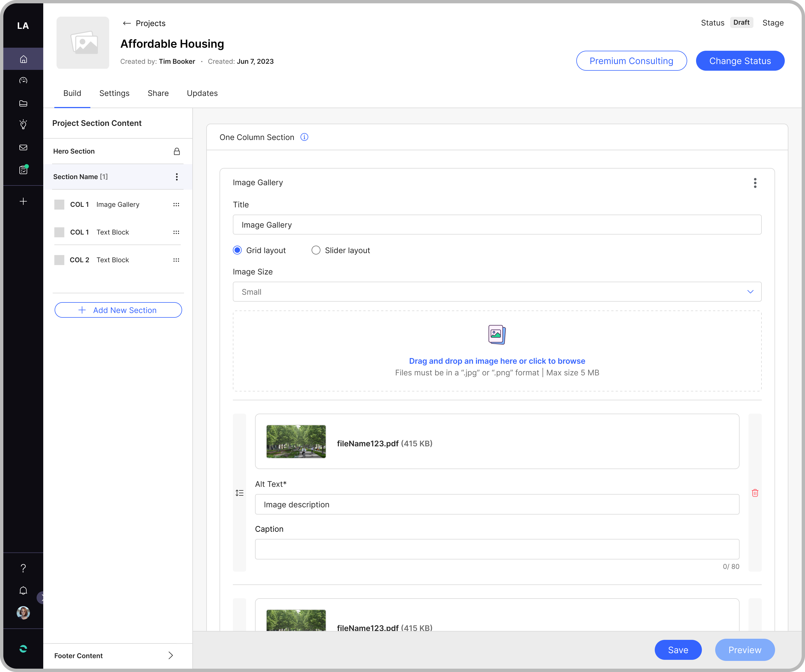The width and height of the screenshot is (805, 672).
Task: Click the Stage label in header
Action: [773, 23]
